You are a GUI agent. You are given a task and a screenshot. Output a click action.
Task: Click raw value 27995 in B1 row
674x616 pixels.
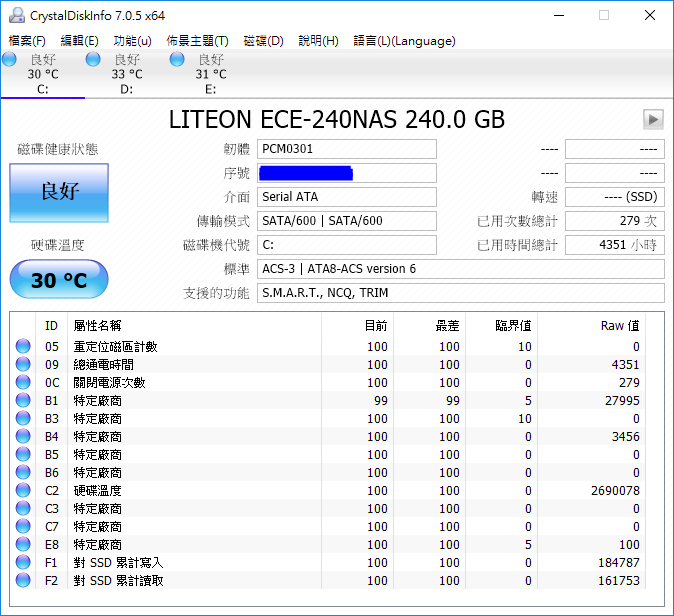tap(622, 401)
